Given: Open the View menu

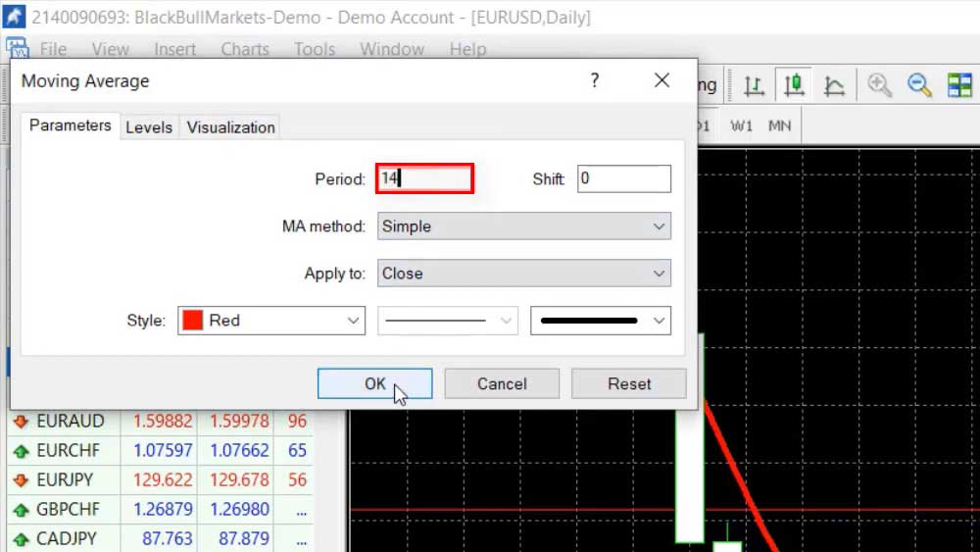Looking at the screenshot, I should 111,49.
